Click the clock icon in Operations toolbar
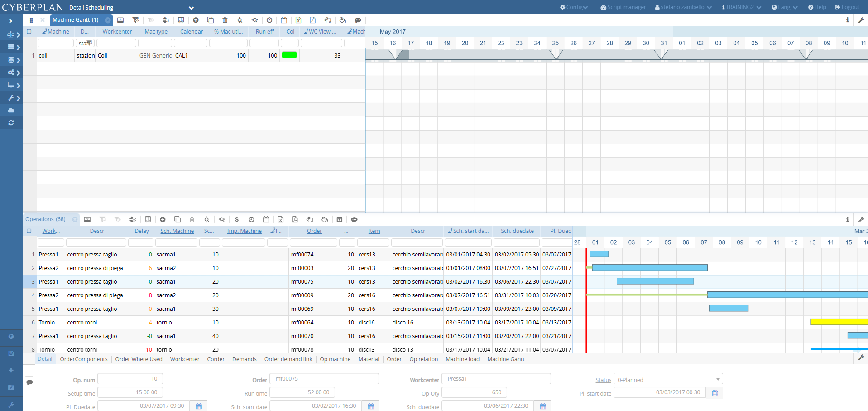The image size is (868, 411). tap(252, 219)
